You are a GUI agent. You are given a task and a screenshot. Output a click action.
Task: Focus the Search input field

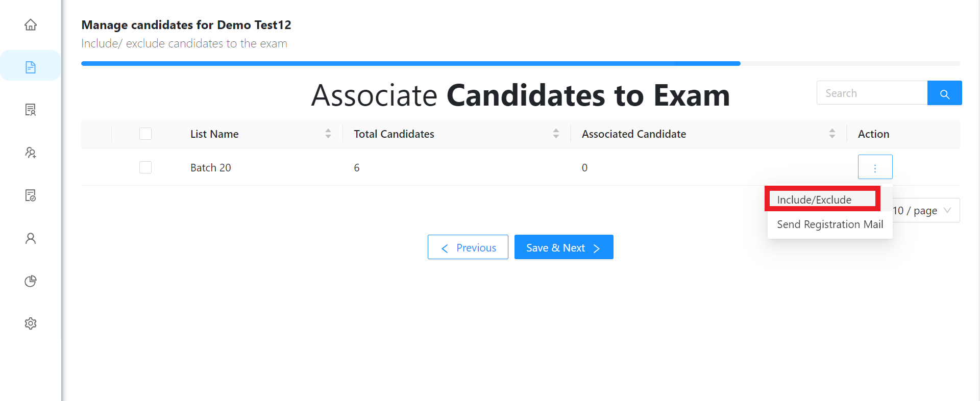point(872,93)
